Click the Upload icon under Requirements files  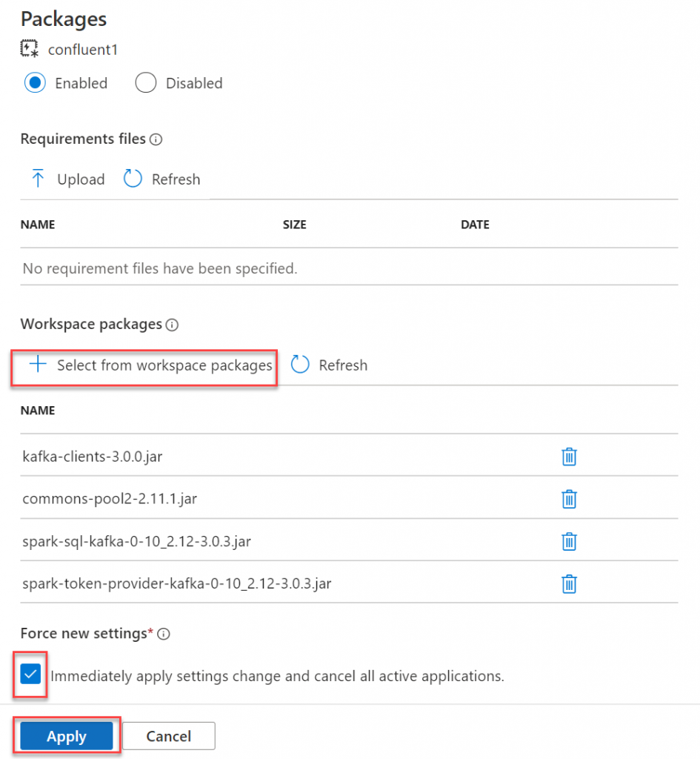coord(38,179)
